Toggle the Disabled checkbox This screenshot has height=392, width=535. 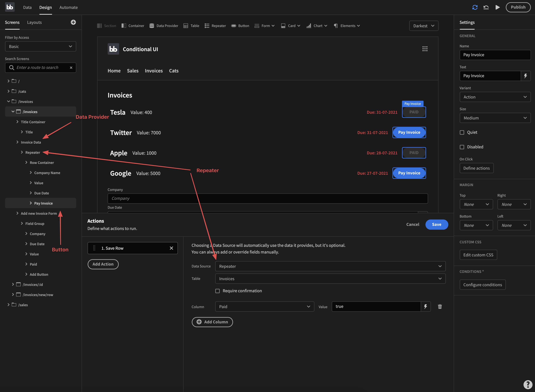point(462,147)
